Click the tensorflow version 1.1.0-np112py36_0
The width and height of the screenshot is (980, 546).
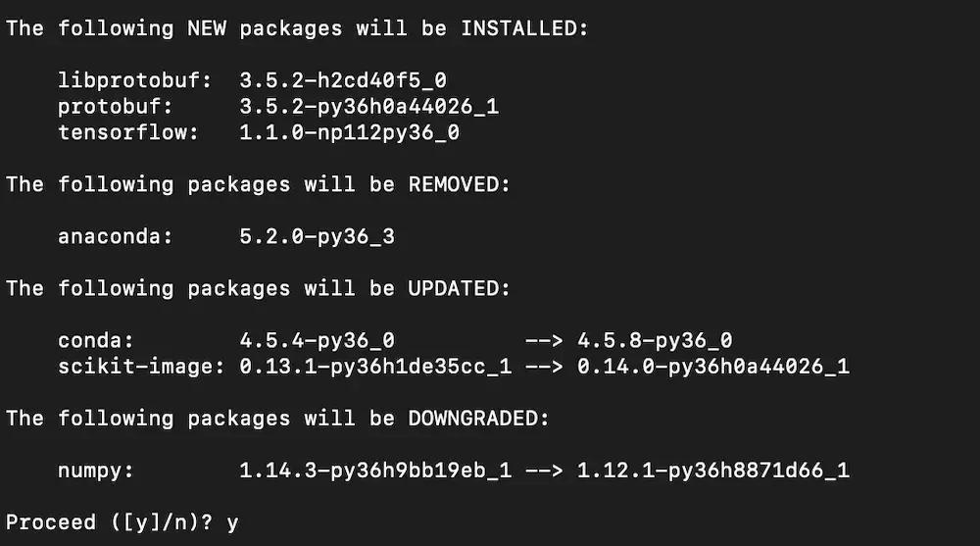click(x=349, y=132)
